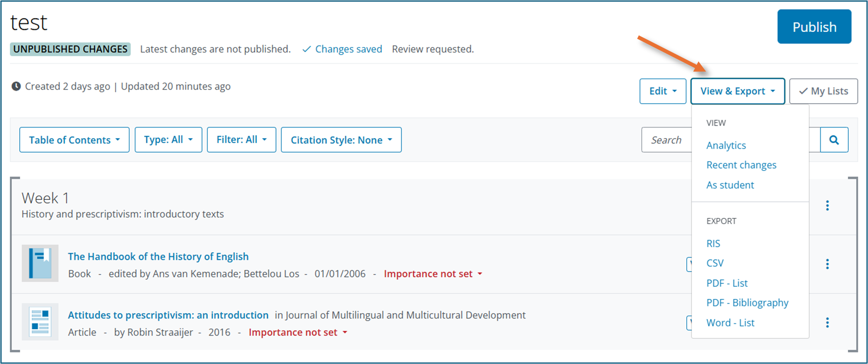
Task: Open Attitudes to prescriptivism: an introduction link
Action: (x=168, y=315)
